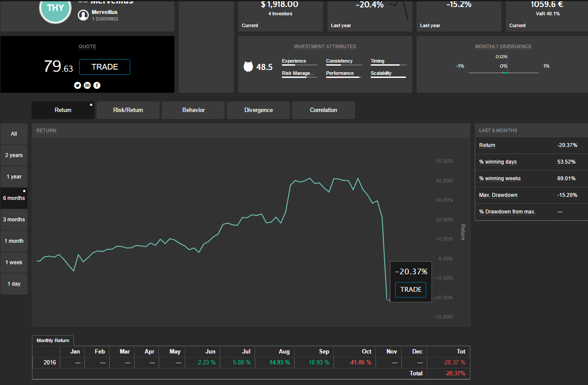The width and height of the screenshot is (588, 385).
Task: Switch to the Risk/Return tab
Action: coord(128,110)
